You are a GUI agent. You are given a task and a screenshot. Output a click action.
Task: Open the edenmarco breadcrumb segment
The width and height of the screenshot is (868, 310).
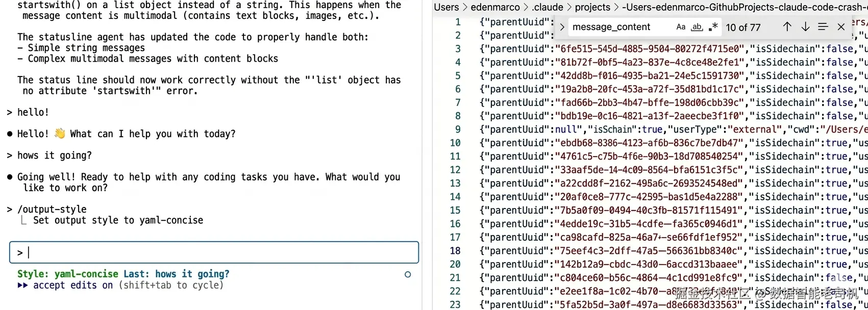click(x=495, y=7)
